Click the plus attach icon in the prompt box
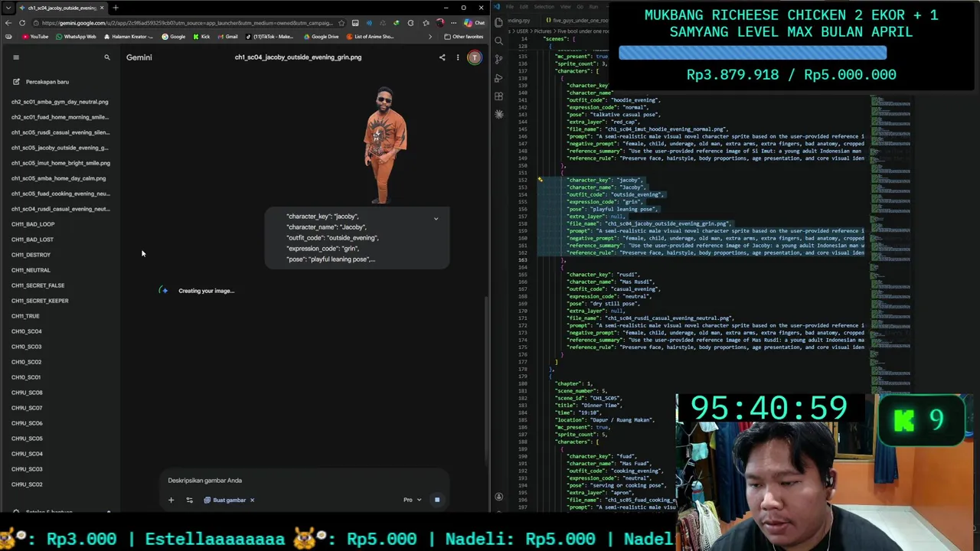Viewport: 980px width, 551px height. (171, 500)
